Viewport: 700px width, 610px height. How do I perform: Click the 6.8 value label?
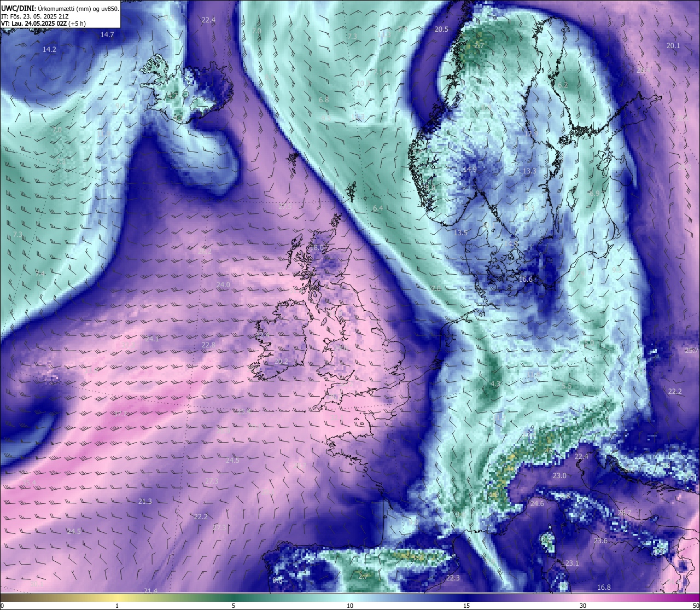click(324, 100)
